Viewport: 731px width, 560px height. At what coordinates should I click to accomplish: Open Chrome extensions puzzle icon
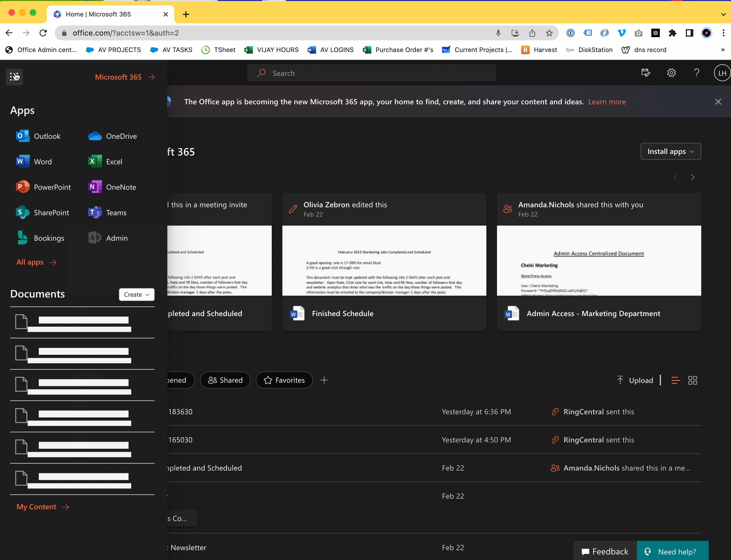click(672, 33)
